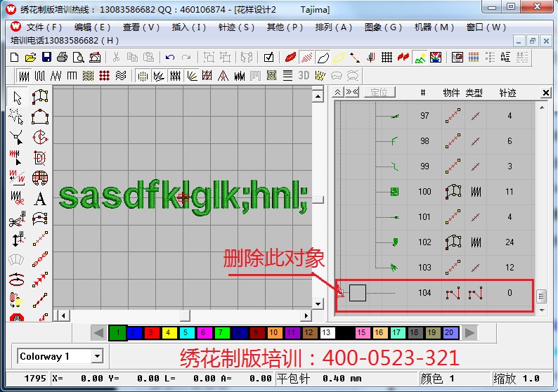Collapse object list with double up-arrow button
This screenshot has width=558, height=392.
pos(338,92)
